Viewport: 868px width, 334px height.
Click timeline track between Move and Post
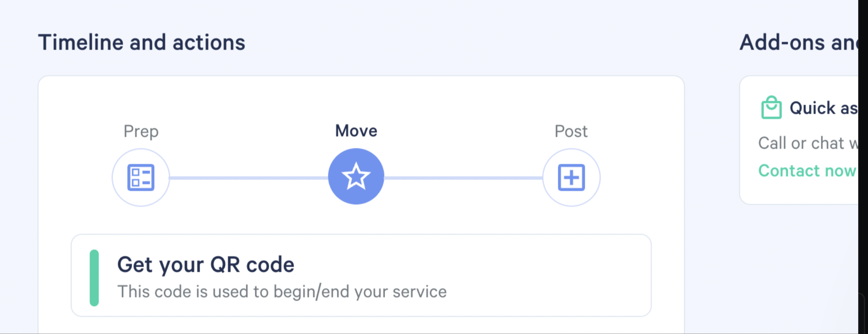pyautogui.click(x=463, y=178)
